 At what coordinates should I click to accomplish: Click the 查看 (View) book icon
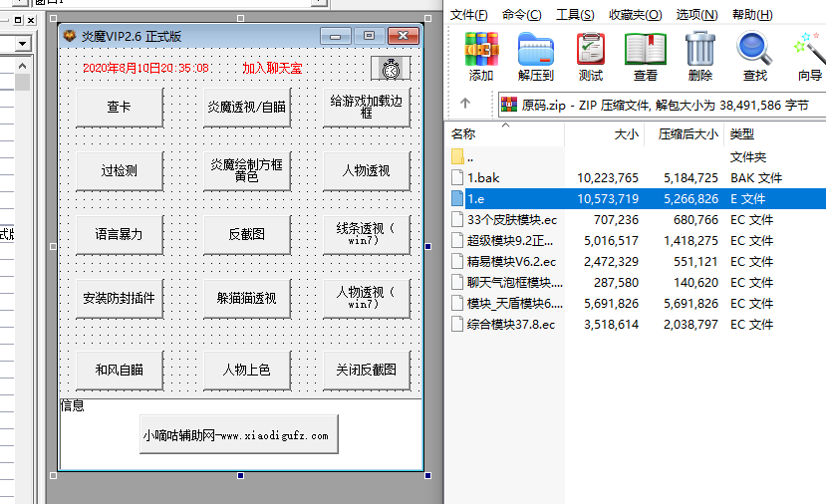pos(646,49)
